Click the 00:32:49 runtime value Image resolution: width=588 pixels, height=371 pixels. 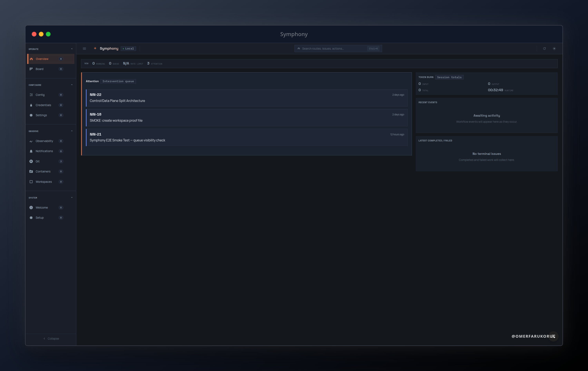(495, 90)
